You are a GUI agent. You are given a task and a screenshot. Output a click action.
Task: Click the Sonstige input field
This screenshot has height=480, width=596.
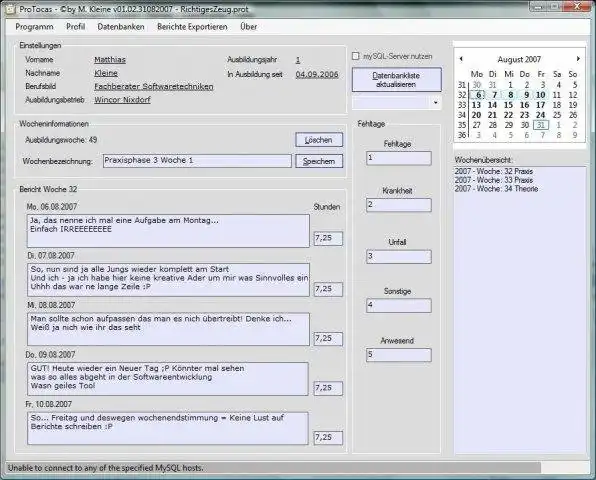(399, 306)
